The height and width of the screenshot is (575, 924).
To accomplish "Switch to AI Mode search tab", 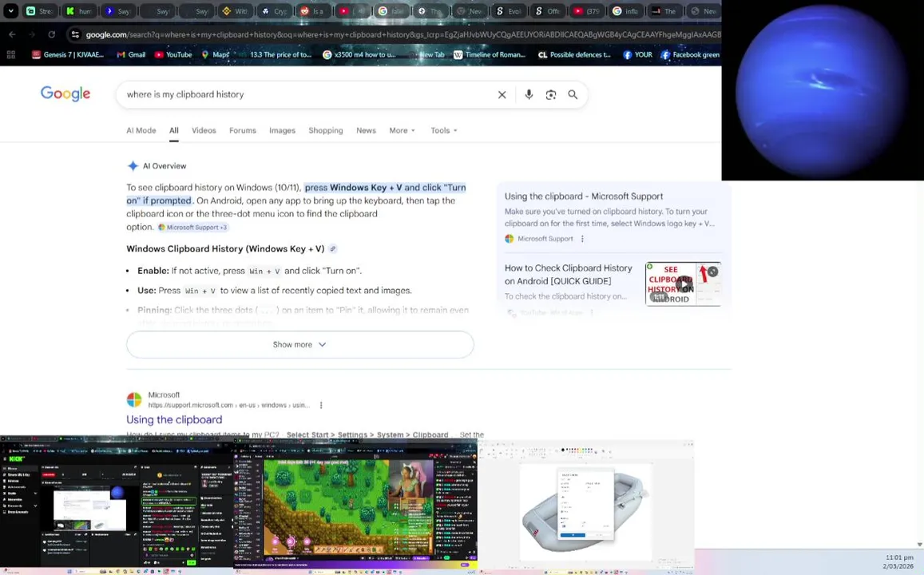I will tap(141, 131).
